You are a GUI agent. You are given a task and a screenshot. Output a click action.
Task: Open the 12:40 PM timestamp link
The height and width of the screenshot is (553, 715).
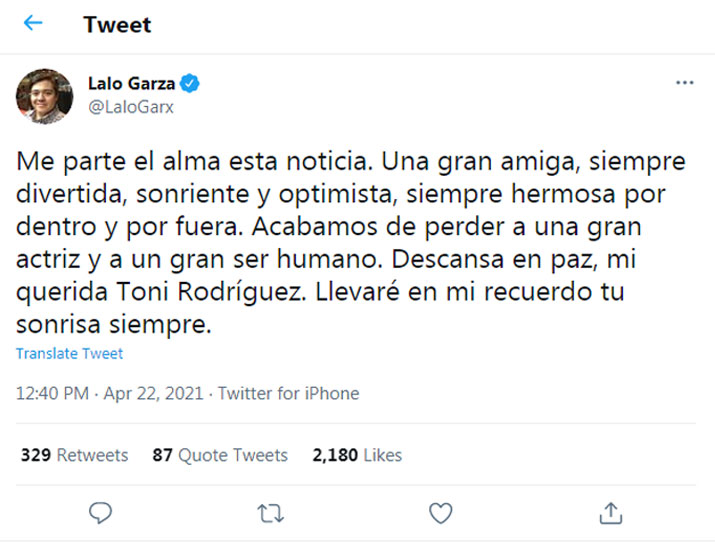click(55, 393)
